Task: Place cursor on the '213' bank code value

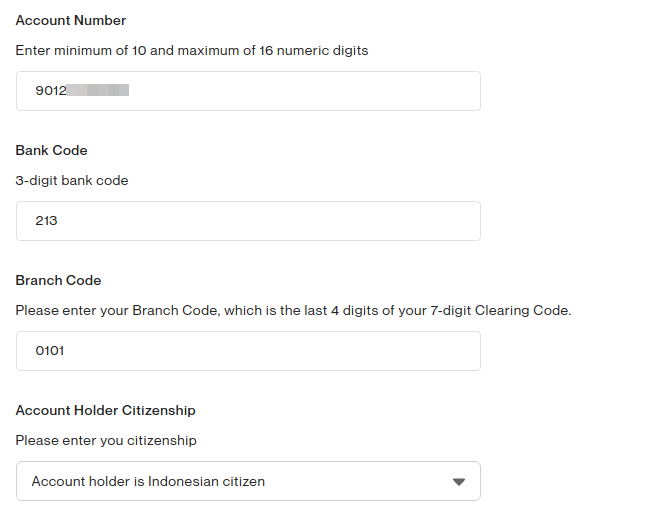Action: click(46, 221)
